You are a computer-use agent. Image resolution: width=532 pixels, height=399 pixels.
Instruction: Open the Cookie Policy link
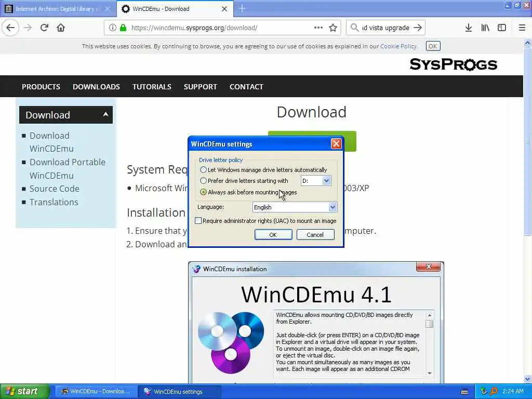point(398,46)
